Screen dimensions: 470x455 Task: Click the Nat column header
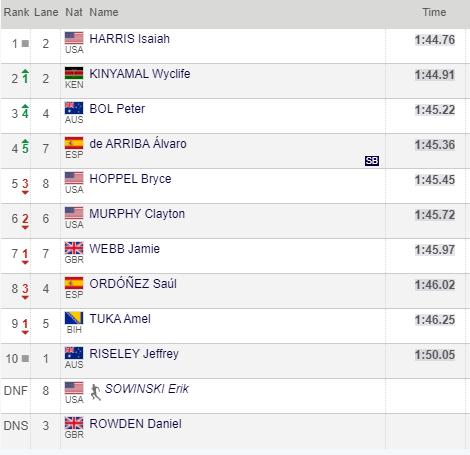(x=74, y=12)
